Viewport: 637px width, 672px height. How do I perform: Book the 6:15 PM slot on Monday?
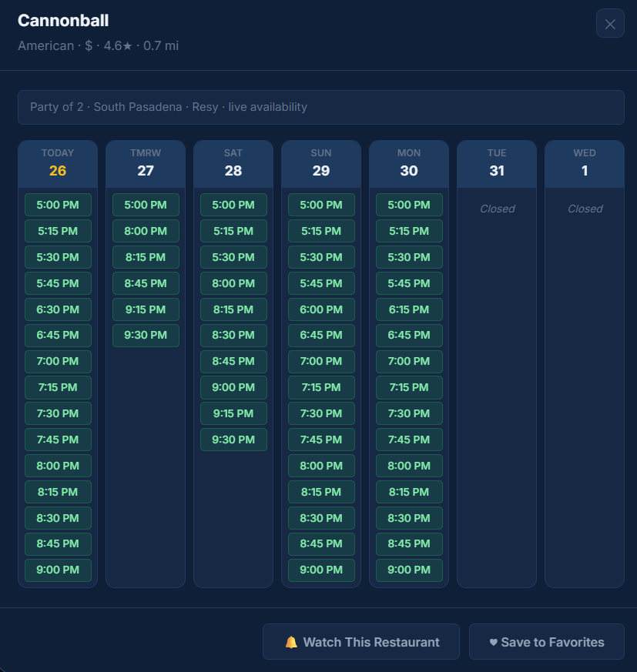coord(408,309)
